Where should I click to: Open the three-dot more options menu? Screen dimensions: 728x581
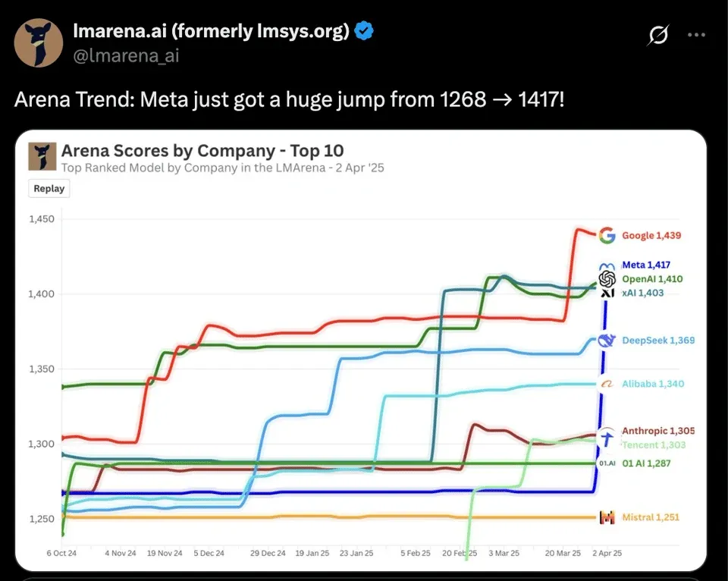coord(696,35)
